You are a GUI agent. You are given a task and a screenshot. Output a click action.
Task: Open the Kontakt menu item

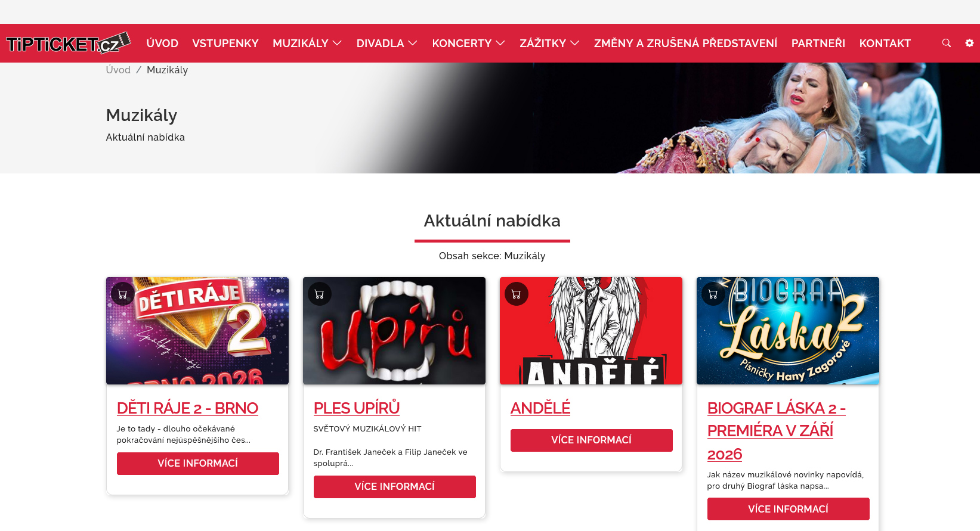(x=885, y=43)
